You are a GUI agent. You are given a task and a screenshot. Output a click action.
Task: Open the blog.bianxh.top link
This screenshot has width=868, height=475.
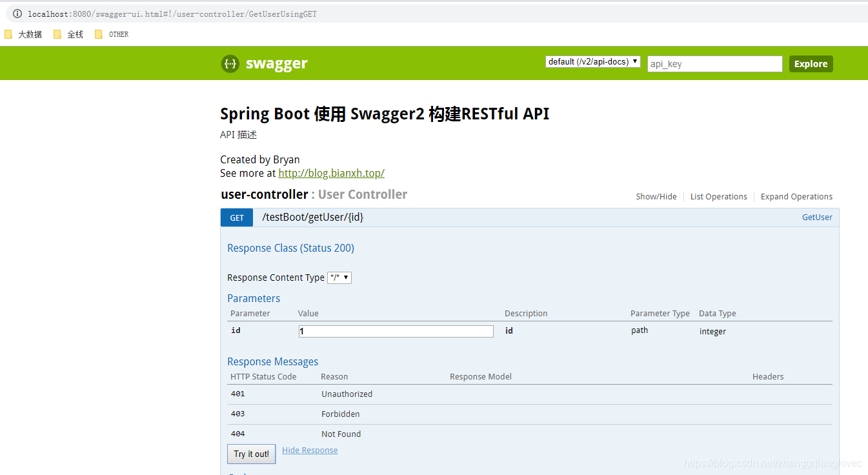pos(332,173)
